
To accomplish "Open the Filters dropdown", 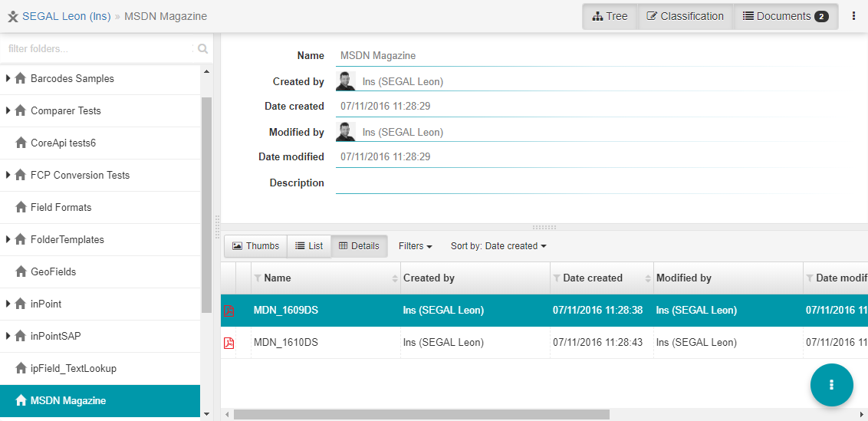I will pos(415,246).
